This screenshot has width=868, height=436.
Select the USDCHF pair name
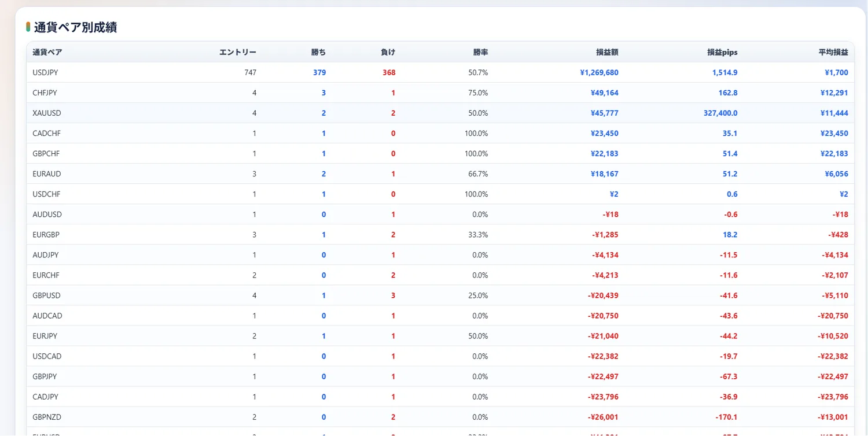tap(47, 194)
